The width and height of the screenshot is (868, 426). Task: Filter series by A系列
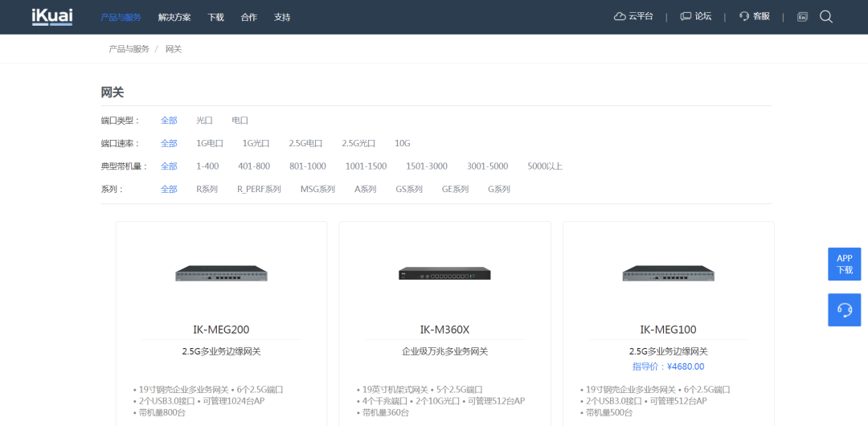click(366, 189)
